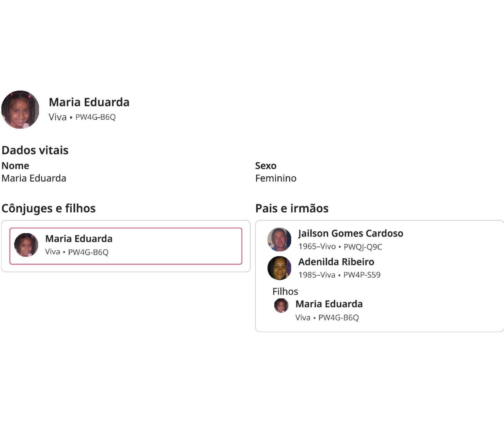Open Maria Eduarda listed under Filhos
Viewport: 504px width, 423px height.
[329, 304]
